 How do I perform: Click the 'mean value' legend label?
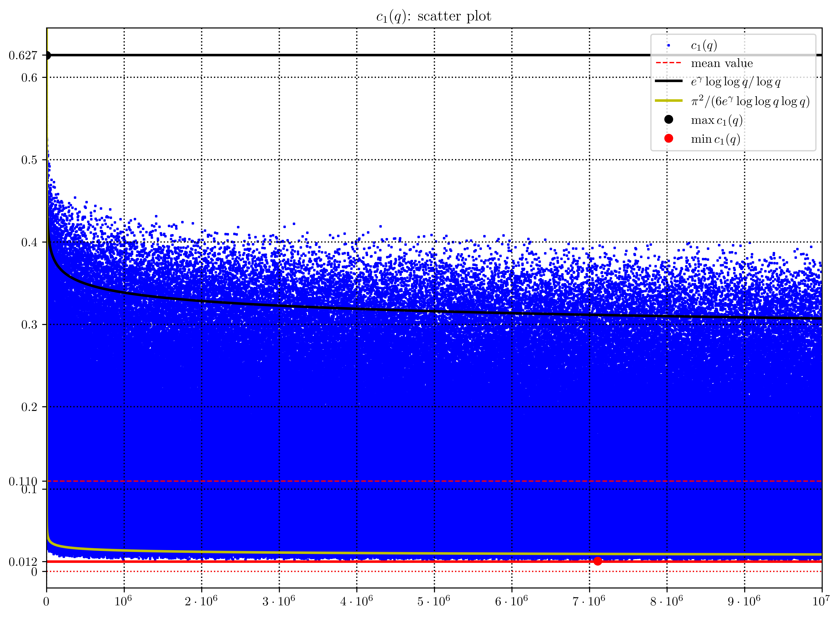coord(722,63)
